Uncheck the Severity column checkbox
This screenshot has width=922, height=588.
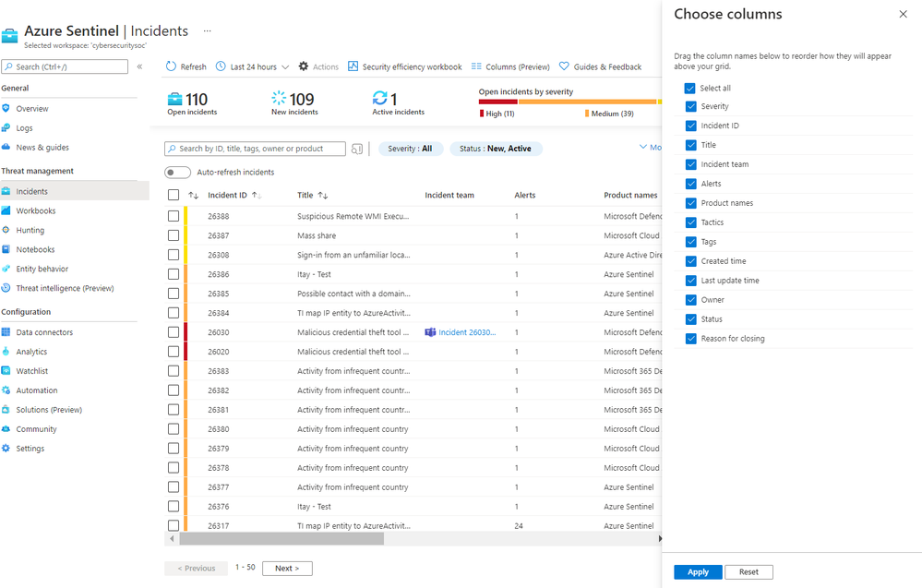pyautogui.click(x=691, y=106)
